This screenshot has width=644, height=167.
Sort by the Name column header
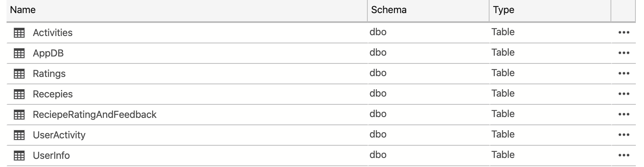[23, 10]
